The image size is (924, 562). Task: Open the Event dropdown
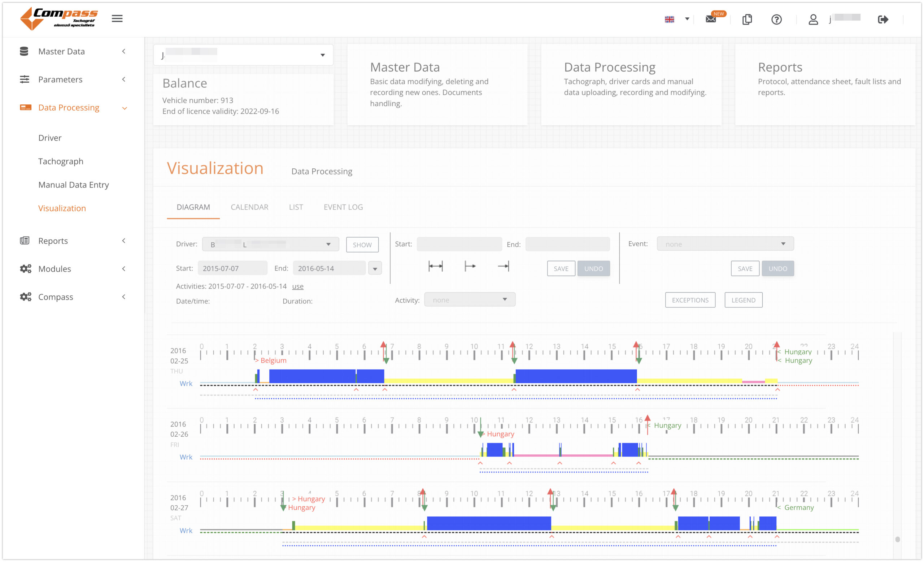click(x=725, y=244)
